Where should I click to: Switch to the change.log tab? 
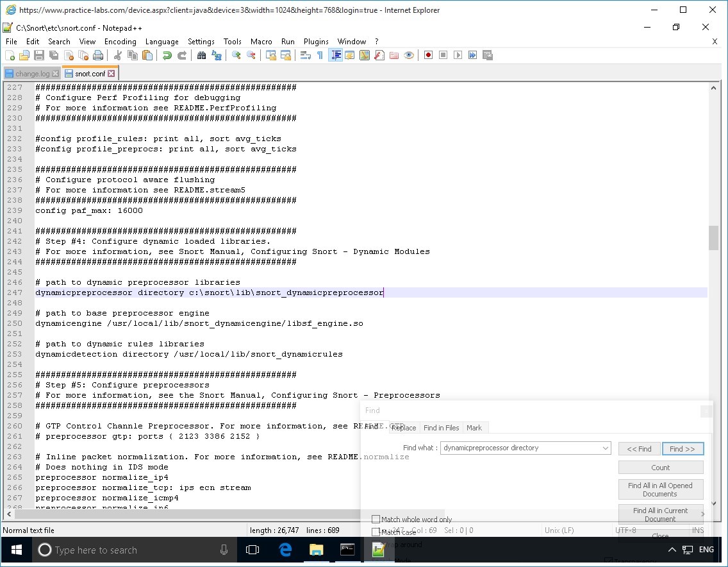[x=32, y=74]
